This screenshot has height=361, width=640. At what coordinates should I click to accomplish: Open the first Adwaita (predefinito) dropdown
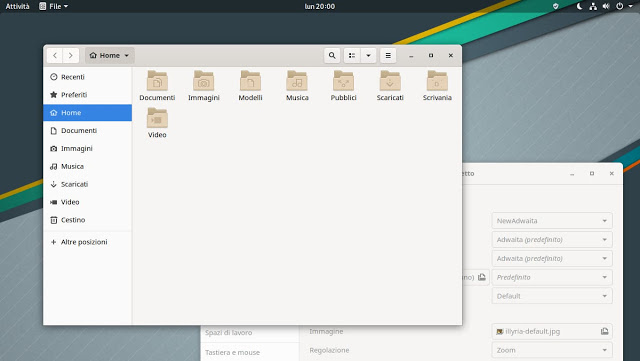tap(552, 240)
